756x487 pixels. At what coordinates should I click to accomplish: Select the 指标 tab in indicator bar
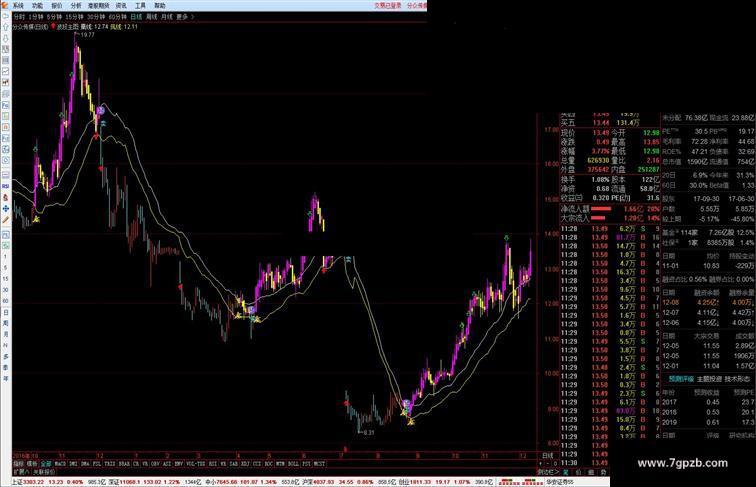coord(18,464)
